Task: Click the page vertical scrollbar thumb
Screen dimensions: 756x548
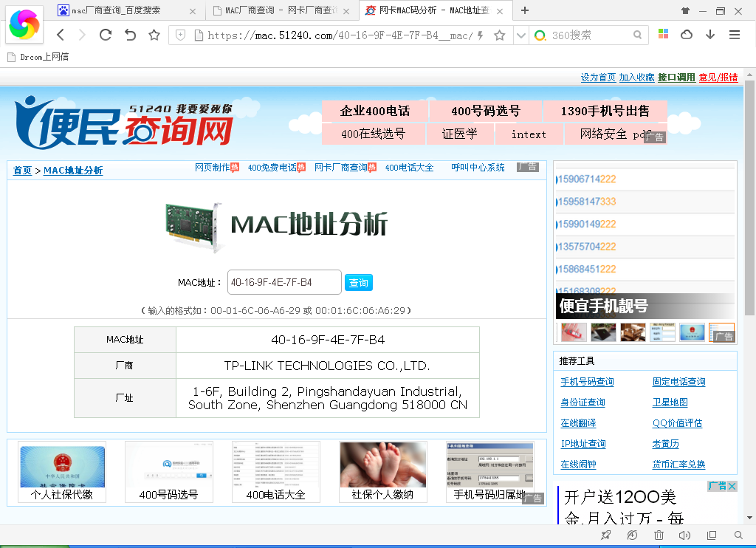Action: click(x=749, y=198)
